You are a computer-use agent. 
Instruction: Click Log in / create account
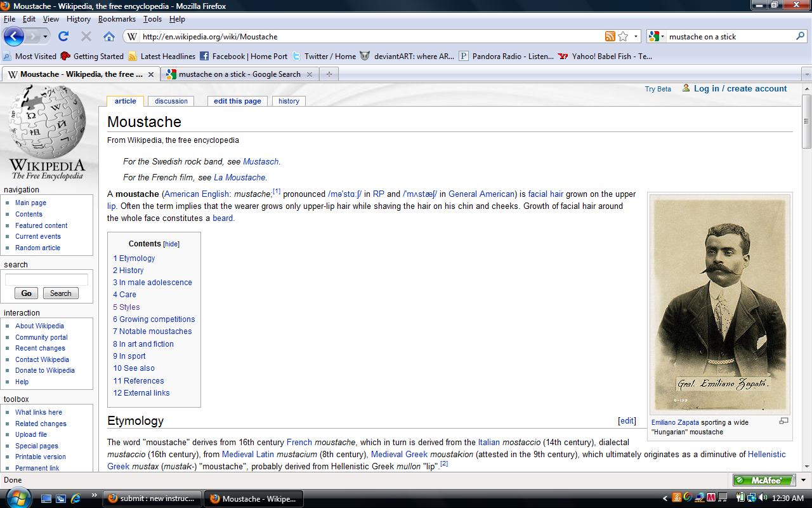coord(740,89)
